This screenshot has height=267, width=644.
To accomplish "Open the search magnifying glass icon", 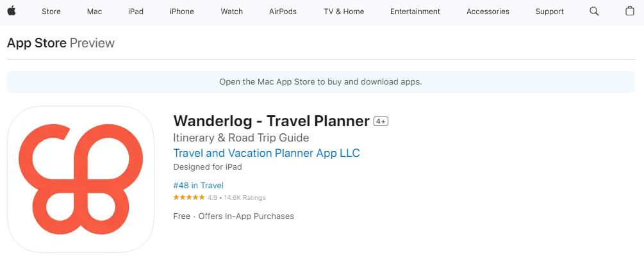I will coord(594,11).
